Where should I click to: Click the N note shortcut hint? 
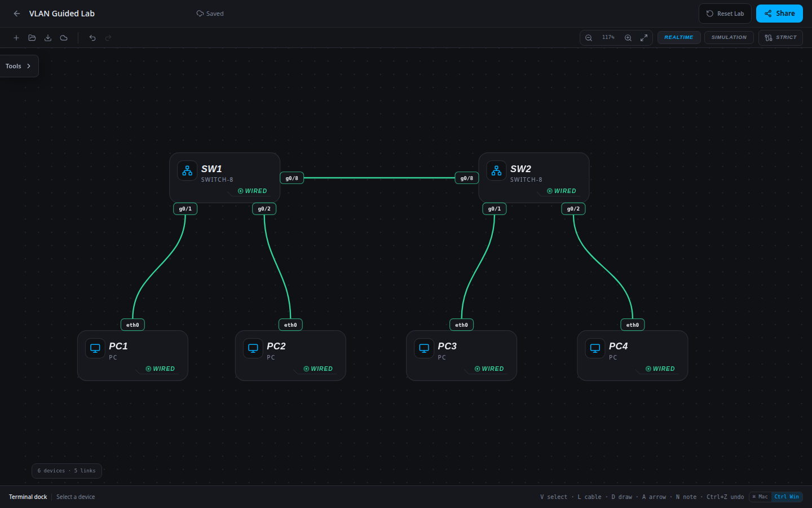point(686,497)
